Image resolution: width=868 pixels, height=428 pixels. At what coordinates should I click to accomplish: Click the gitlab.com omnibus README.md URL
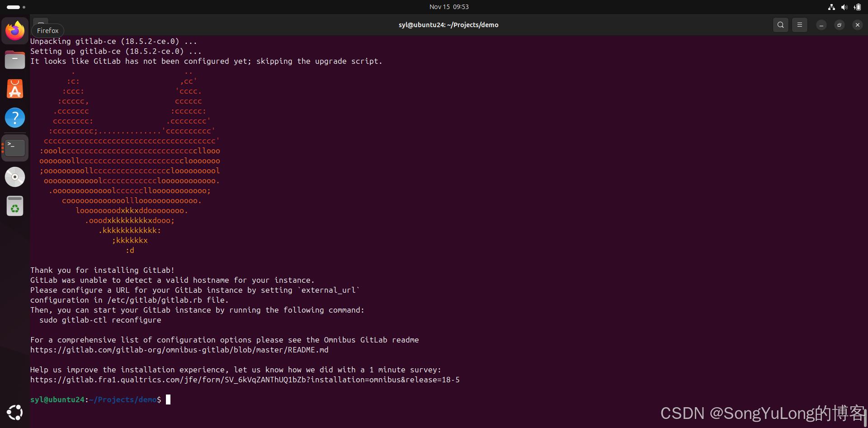pyautogui.click(x=179, y=350)
